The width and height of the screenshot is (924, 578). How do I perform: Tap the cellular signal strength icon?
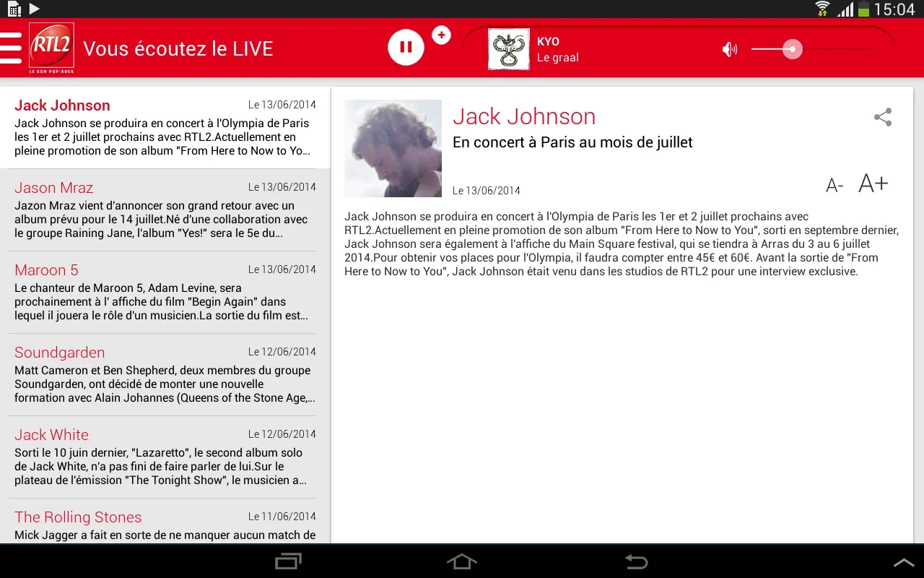[845, 9]
